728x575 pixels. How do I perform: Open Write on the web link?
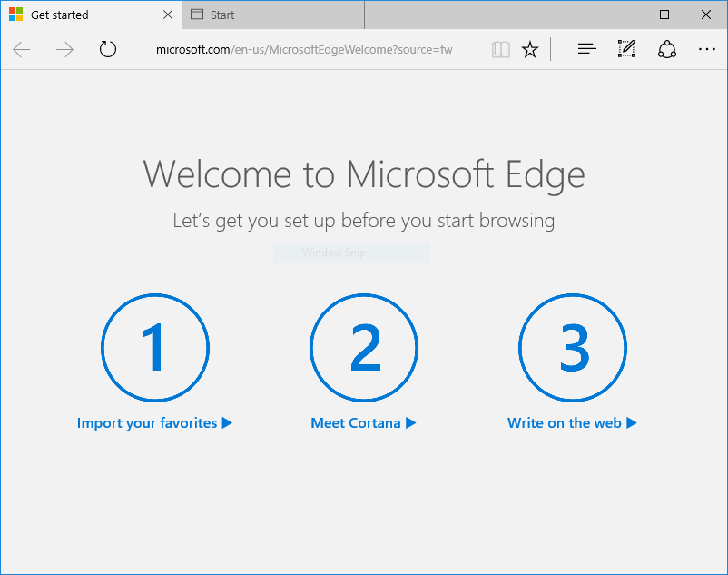tap(572, 423)
